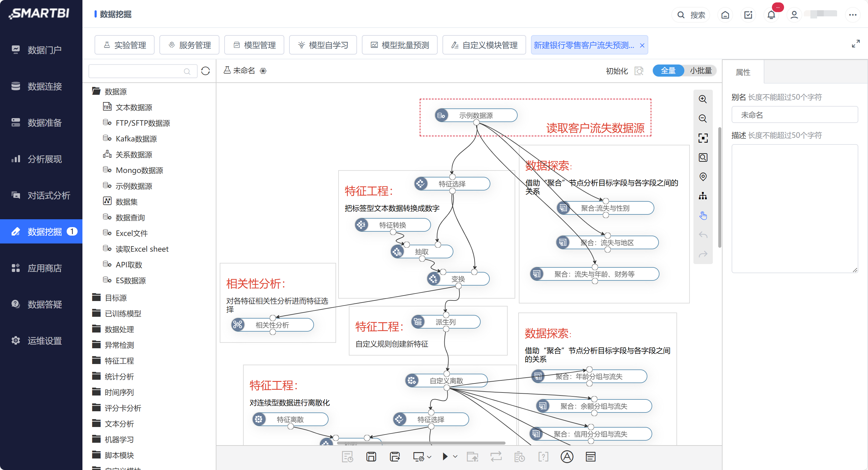Open the 模型批量预测 tab

(400, 45)
